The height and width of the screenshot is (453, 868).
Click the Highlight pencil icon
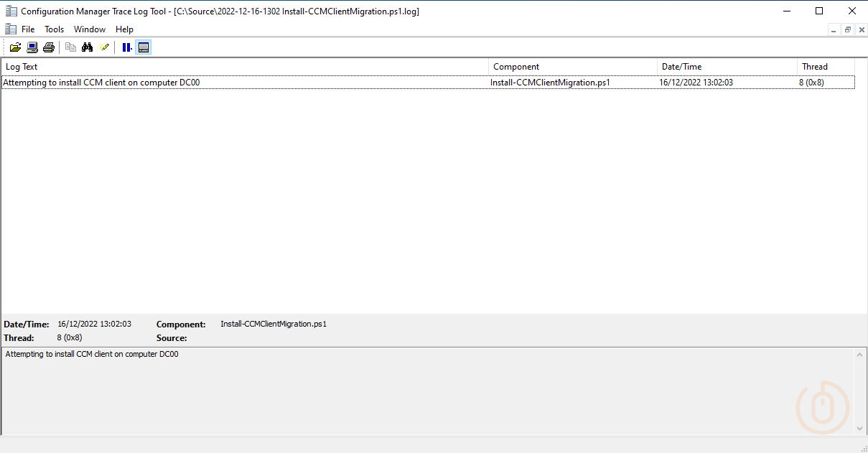point(105,47)
